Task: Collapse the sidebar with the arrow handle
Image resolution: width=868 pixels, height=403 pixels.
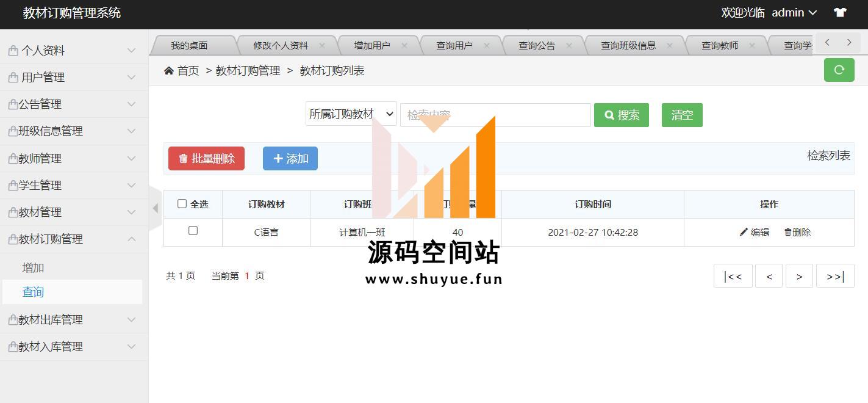Action: tap(156, 208)
